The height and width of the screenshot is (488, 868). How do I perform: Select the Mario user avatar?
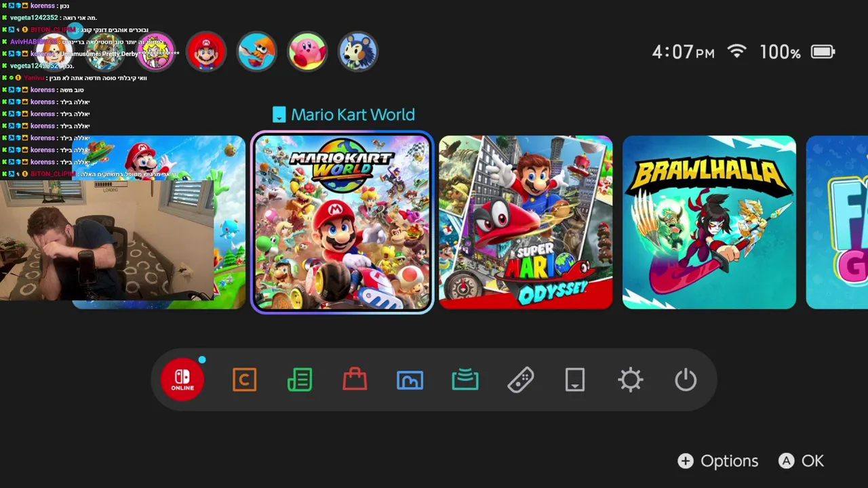206,52
